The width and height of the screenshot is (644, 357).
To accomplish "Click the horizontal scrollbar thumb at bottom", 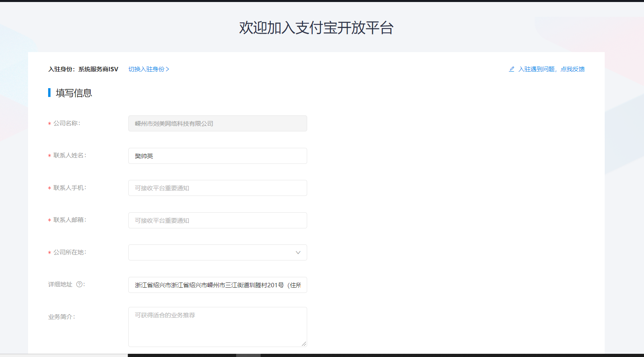I will click(x=248, y=355).
